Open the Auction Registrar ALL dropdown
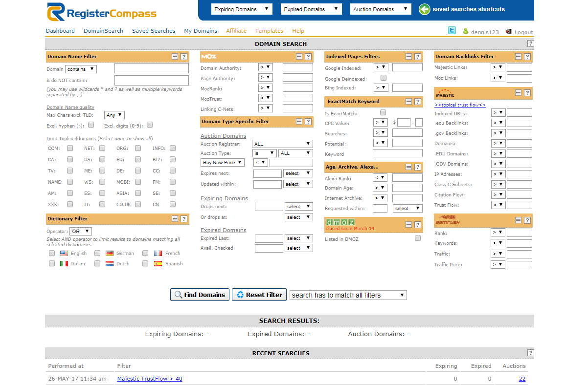Screen dimensions: 588x385 282,144
